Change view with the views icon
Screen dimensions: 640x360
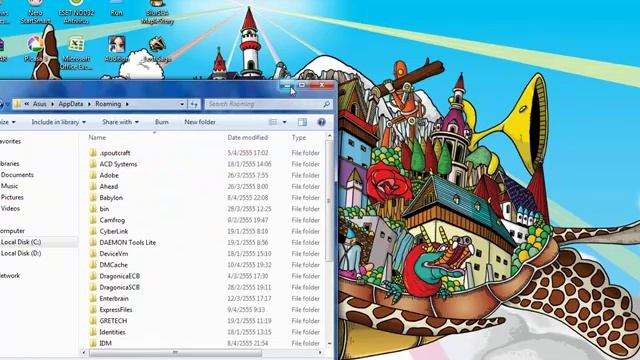pos(273,122)
